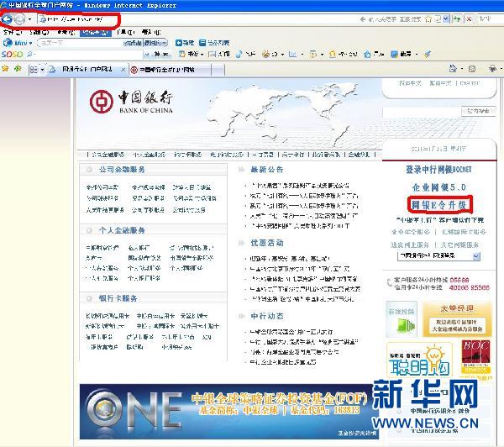This screenshot has height=447, width=504.
Task: Open the Tools menu in the menu bar
Action: (x=126, y=32)
